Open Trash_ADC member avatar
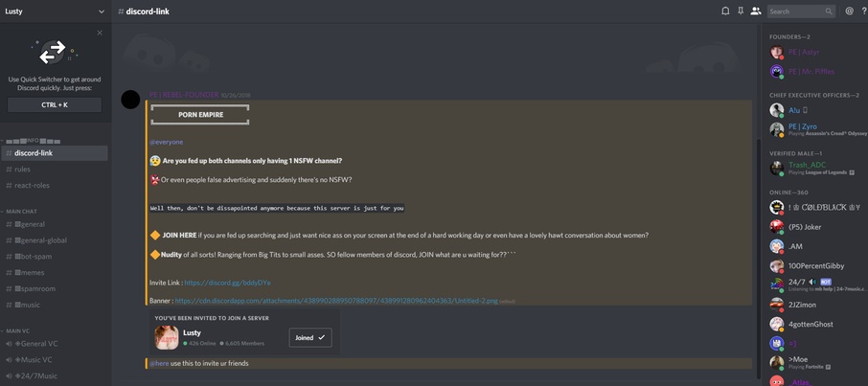Screen dimensions: 868x386 (x=777, y=169)
